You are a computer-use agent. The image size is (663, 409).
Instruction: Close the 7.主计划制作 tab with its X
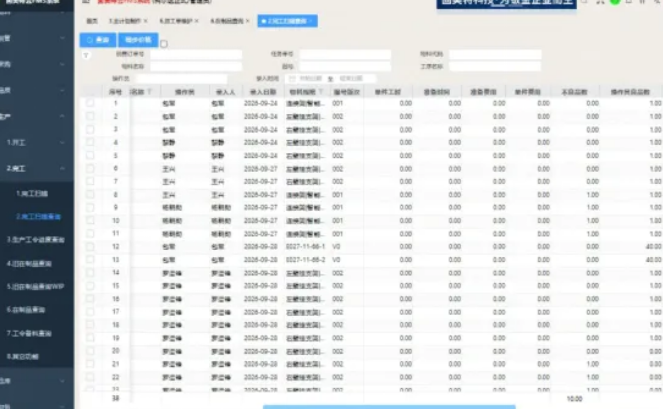coord(145,21)
